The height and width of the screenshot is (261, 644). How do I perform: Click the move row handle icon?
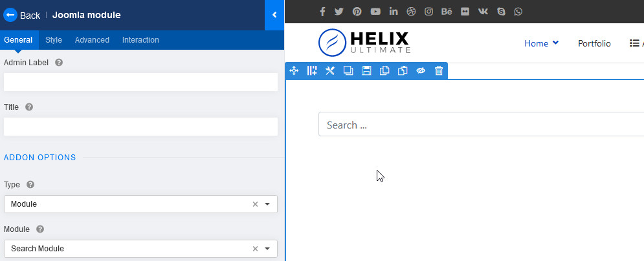[x=294, y=70]
